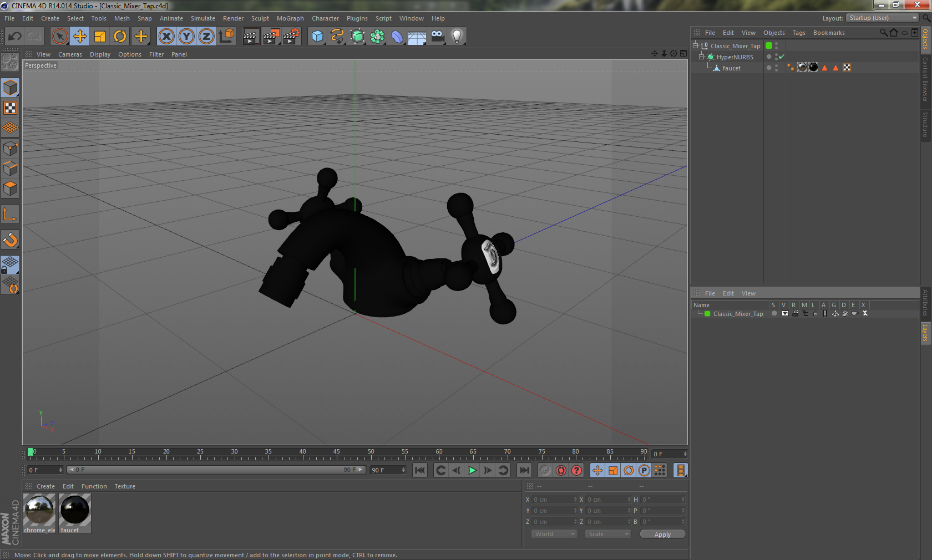
Task: Open the spline pen tools icon
Action: [337, 37]
